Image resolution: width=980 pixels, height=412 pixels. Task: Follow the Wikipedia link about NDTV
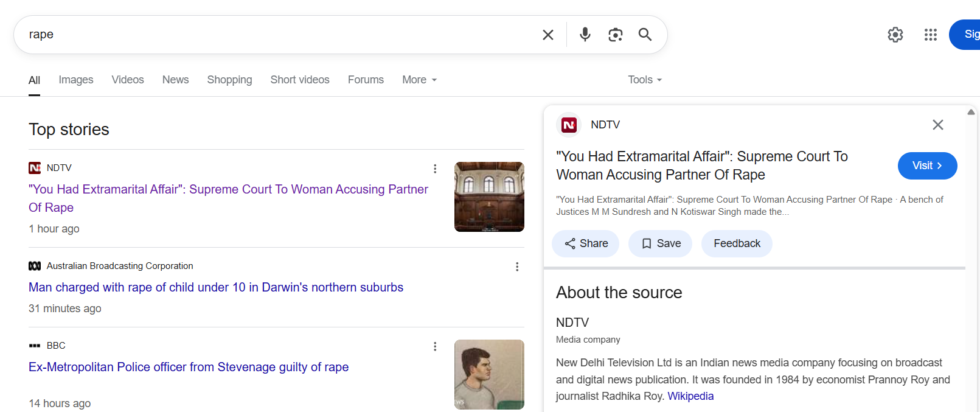click(x=690, y=396)
